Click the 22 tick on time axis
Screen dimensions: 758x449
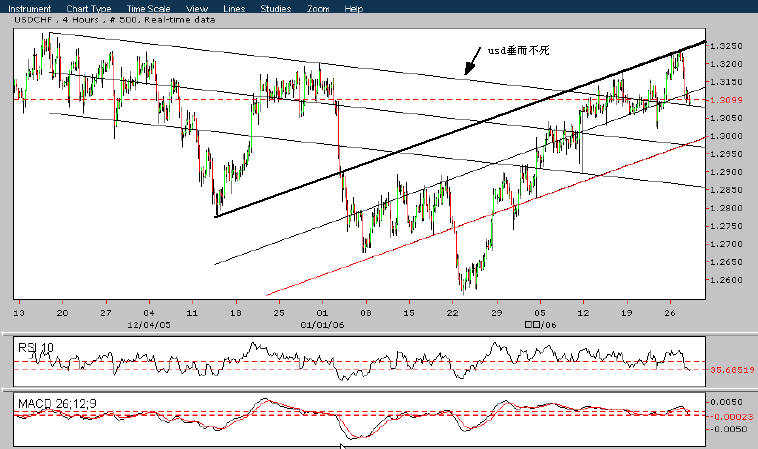point(452,313)
